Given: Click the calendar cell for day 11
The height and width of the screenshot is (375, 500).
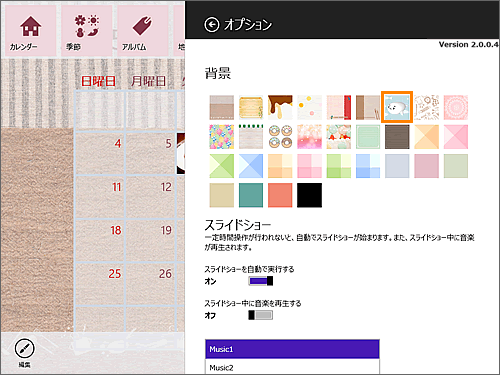Looking at the screenshot, I should [100, 197].
